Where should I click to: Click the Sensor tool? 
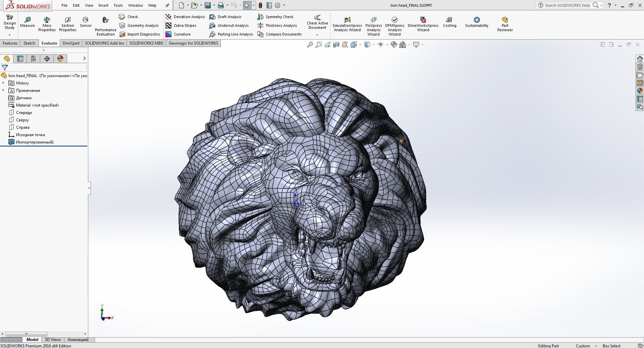click(86, 22)
